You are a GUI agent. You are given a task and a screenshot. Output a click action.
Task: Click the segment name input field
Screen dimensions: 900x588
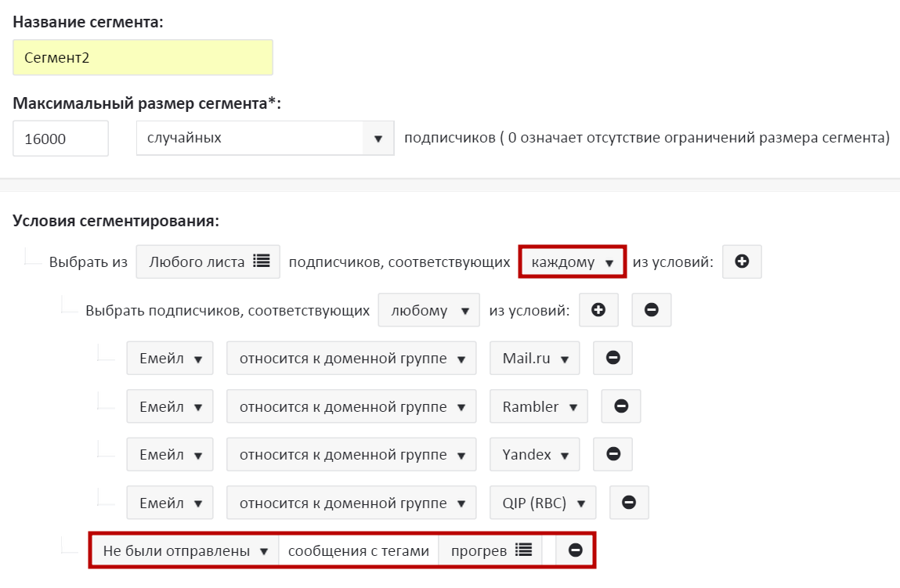tap(143, 58)
